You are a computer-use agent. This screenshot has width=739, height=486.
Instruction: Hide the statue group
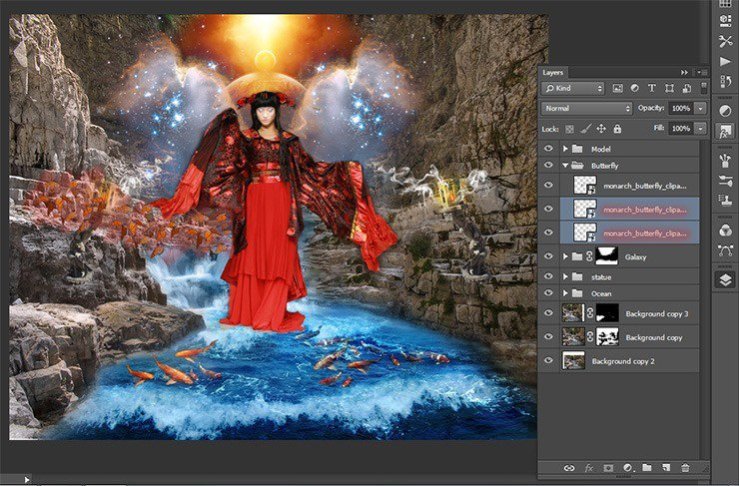[548, 276]
